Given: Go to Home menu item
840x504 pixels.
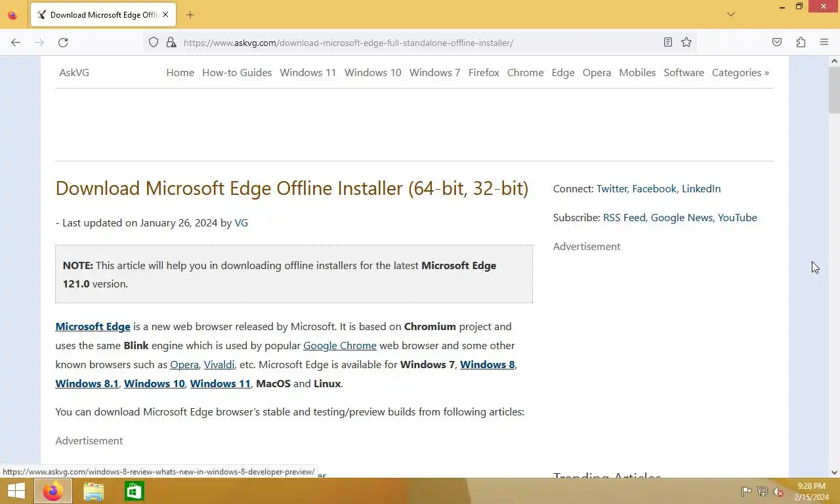Looking at the screenshot, I should pos(180,73).
